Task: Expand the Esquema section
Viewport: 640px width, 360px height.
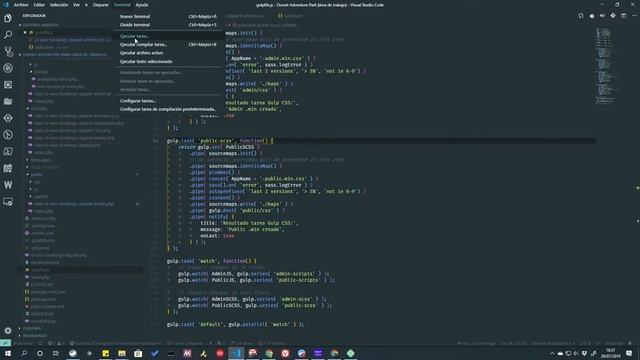Action: pyautogui.click(x=31, y=328)
